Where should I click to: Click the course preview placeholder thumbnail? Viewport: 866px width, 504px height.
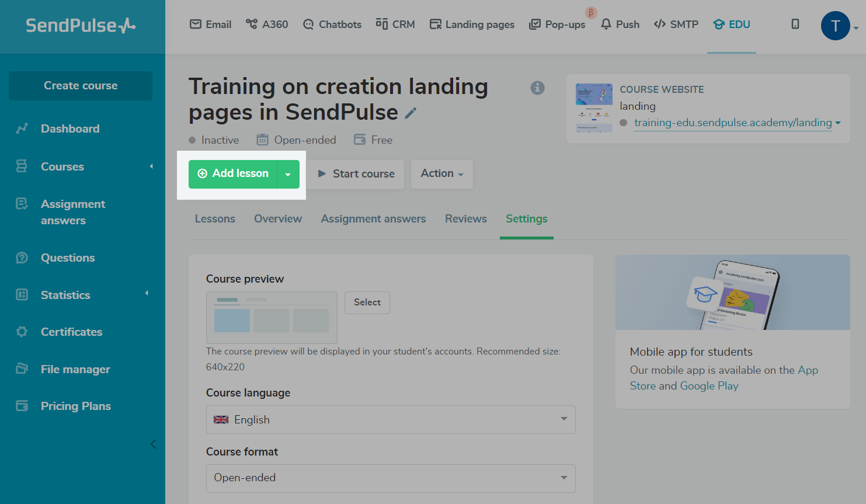272,317
